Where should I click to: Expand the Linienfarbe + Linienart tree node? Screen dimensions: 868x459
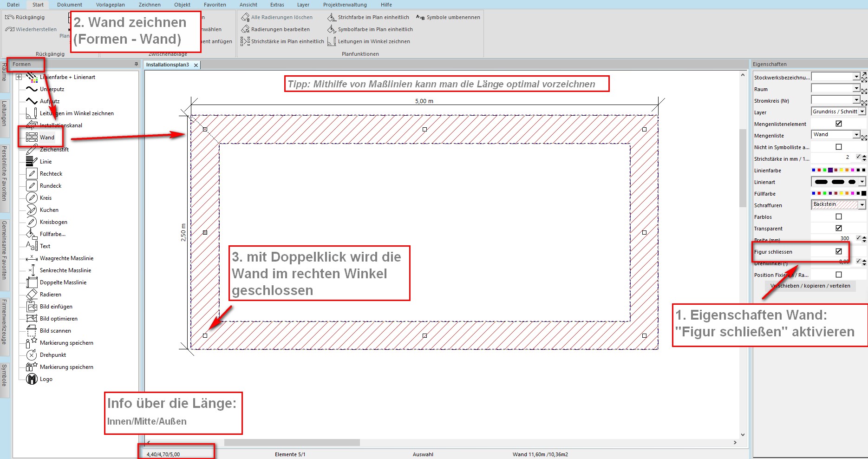point(19,77)
